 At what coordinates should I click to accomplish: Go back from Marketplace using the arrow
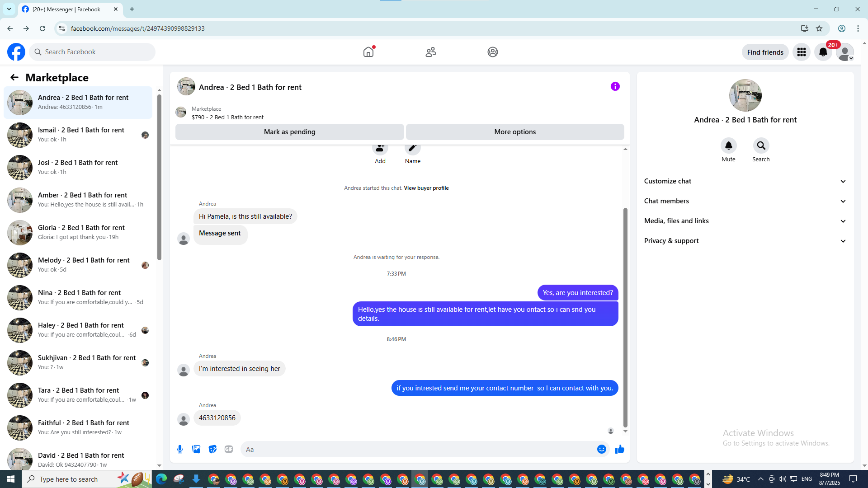[14, 77]
